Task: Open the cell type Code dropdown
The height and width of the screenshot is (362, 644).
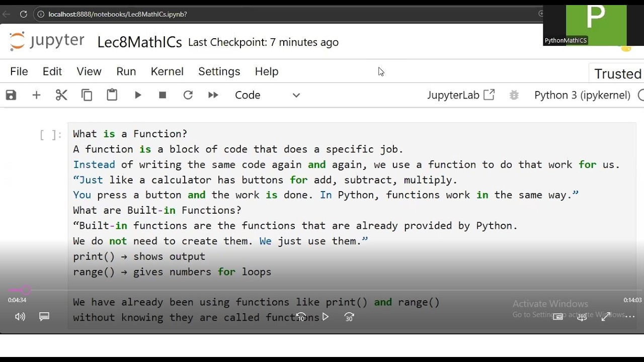Action: tap(267, 95)
